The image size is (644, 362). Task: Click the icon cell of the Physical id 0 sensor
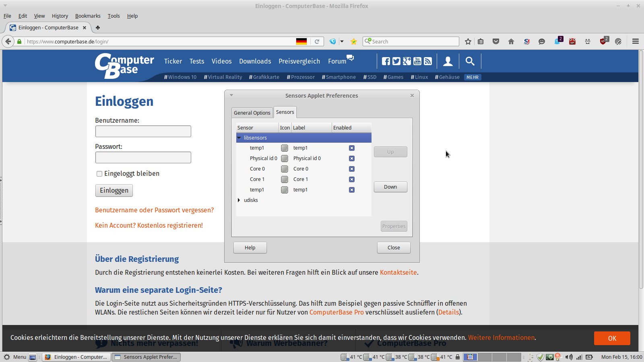(x=285, y=158)
